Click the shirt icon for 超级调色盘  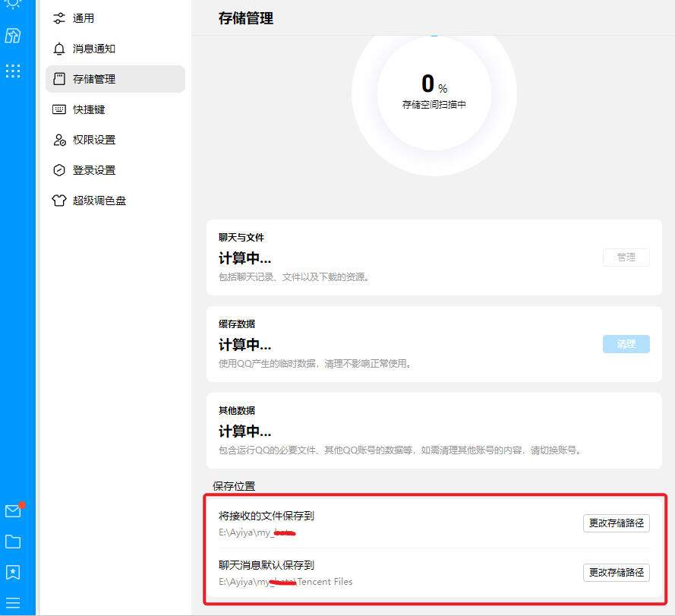pyautogui.click(x=59, y=201)
